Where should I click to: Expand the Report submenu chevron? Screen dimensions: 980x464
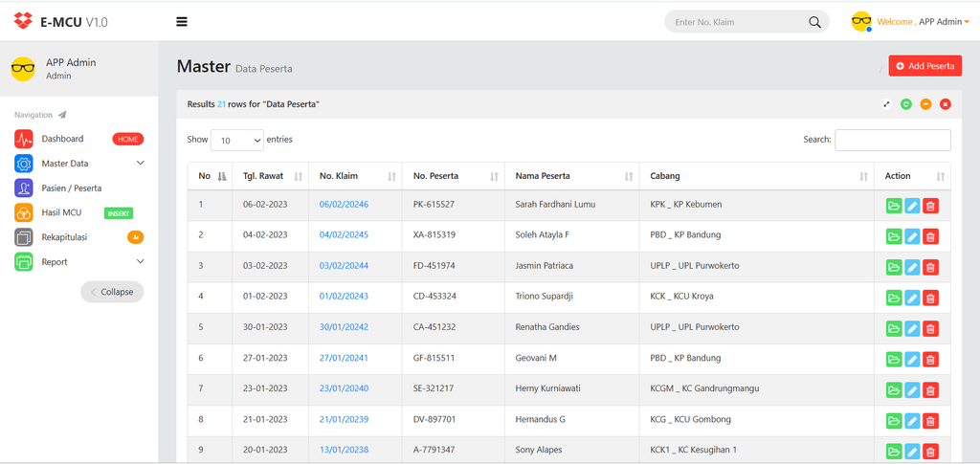[x=140, y=262]
